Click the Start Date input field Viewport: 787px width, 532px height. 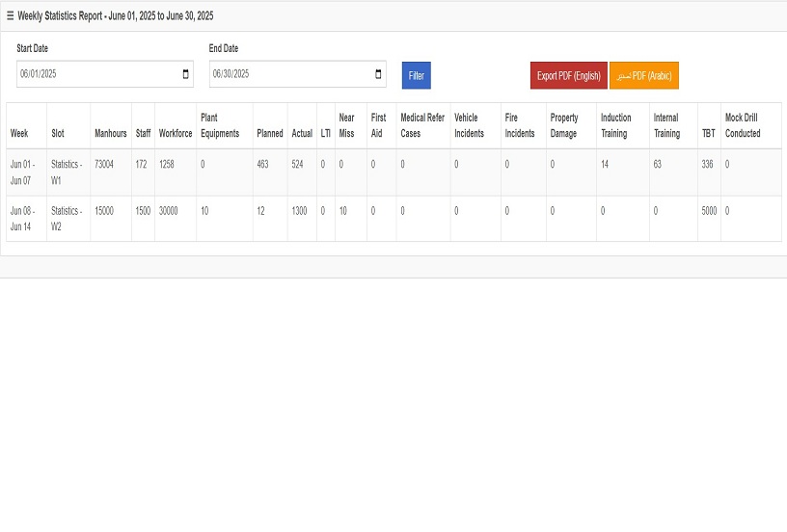pos(96,74)
